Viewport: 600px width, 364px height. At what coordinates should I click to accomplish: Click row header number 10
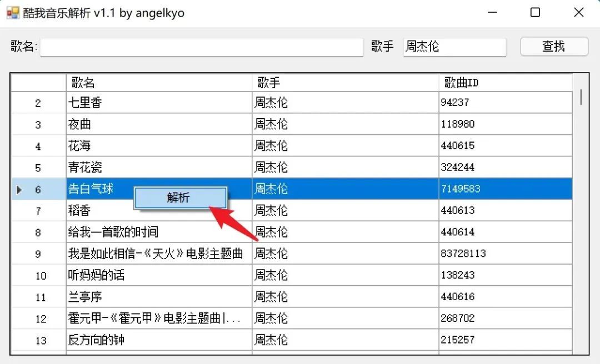pos(38,275)
